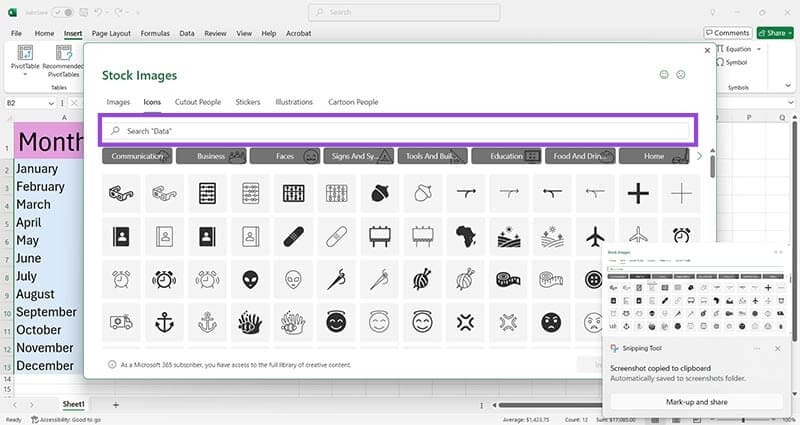Click inside the Search "Data" field
This screenshot has height=425, width=800.
(397, 131)
